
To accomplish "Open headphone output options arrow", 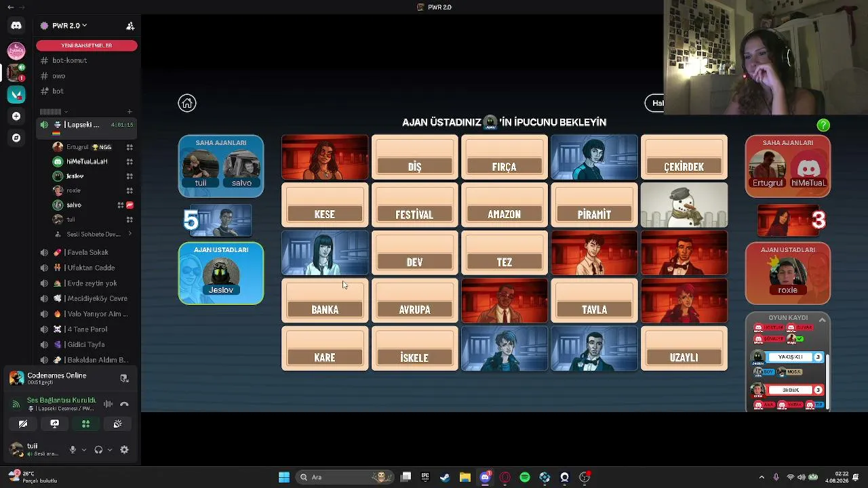I will (109, 449).
